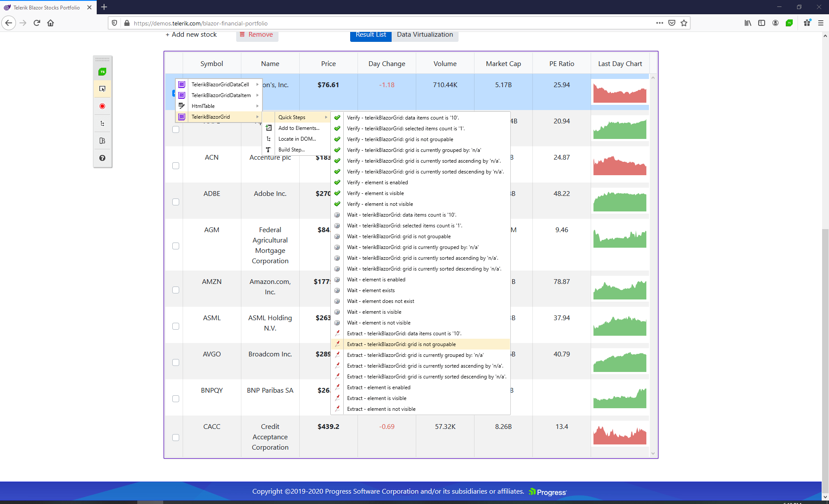Select Verify data items count is '10'

[421, 117]
